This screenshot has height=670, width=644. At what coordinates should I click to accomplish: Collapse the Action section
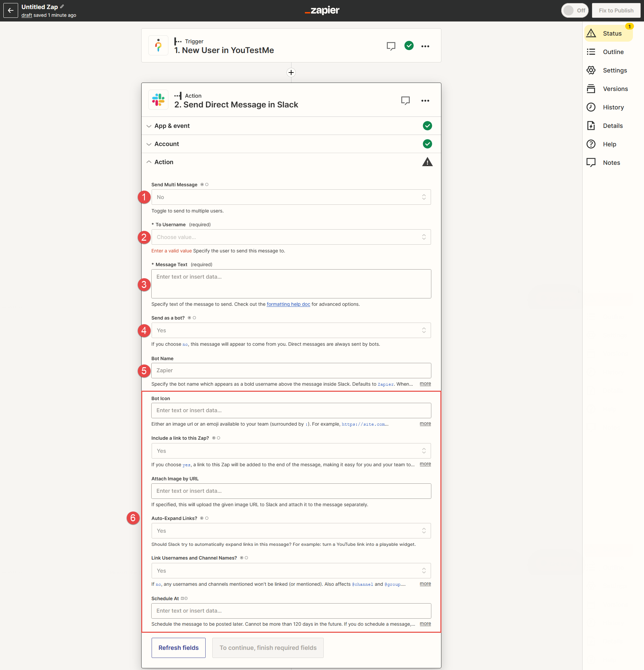tap(291, 162)
